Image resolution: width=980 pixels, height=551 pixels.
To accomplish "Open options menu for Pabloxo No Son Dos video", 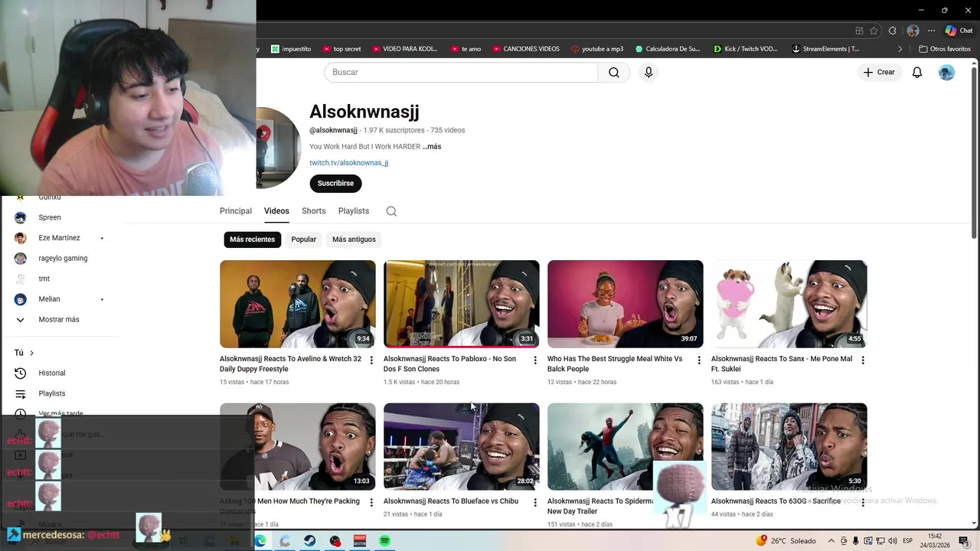I will point(535,360).
